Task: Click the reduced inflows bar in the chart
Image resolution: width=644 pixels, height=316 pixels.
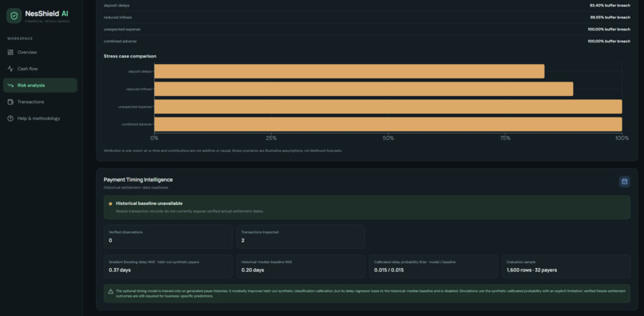Action: (x=364, y=89)
